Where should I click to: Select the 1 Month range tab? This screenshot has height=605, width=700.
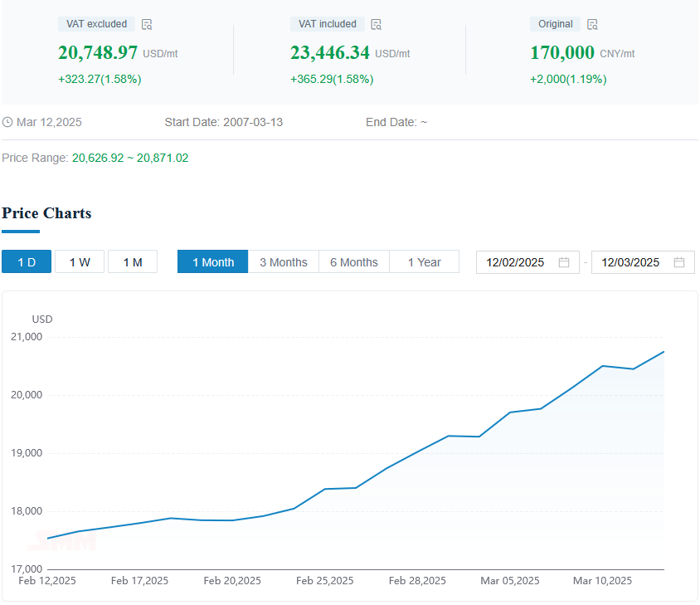(213, 262)
